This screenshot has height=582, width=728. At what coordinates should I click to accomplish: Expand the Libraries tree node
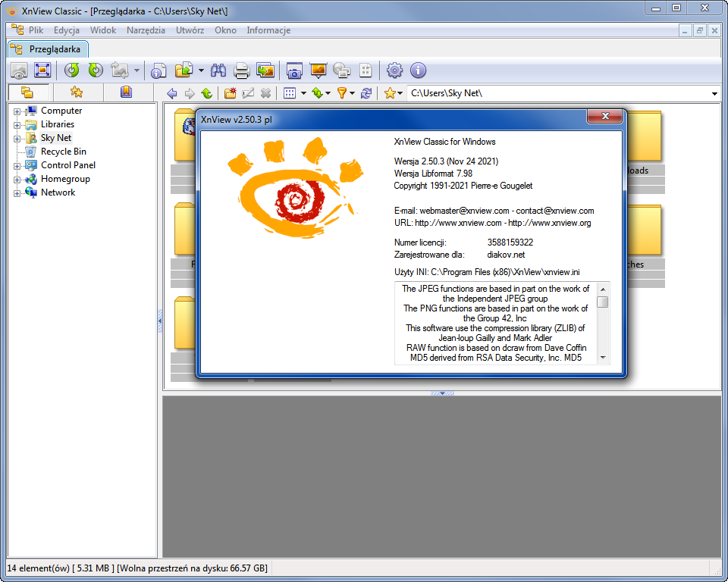tap(17, 125)
